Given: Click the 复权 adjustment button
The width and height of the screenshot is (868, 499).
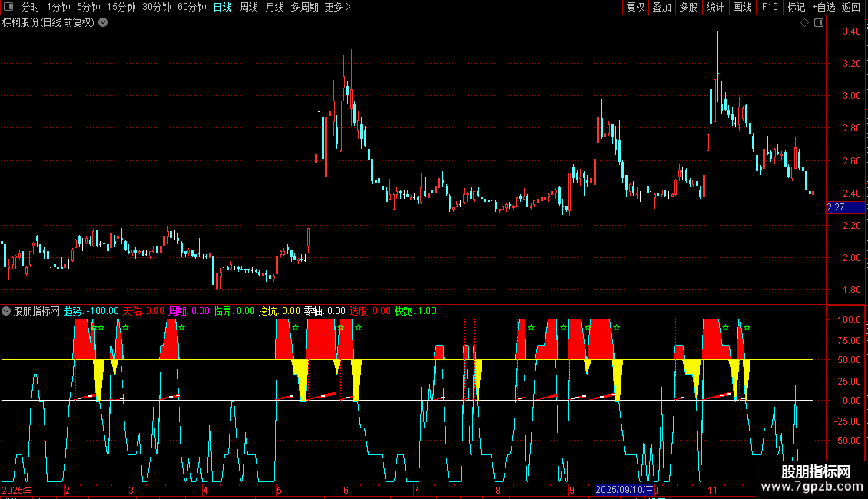Looking at the screenshot, I should click(635, 7).
